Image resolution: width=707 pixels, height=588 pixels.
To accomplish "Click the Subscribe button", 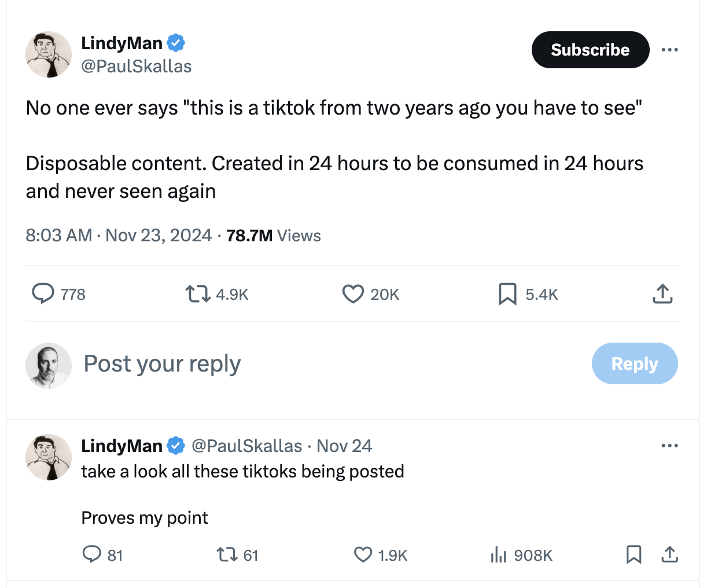I will (x=590, y=50).
